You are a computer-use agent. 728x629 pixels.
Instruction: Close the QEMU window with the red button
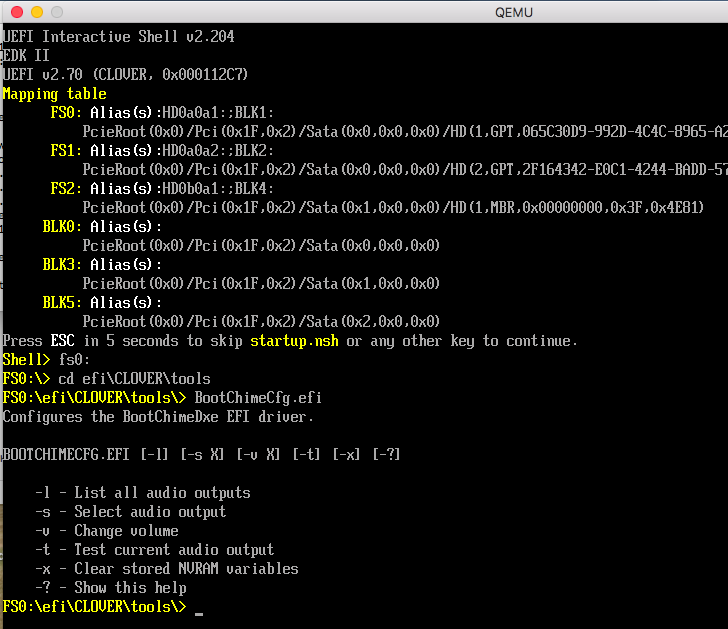17,12
